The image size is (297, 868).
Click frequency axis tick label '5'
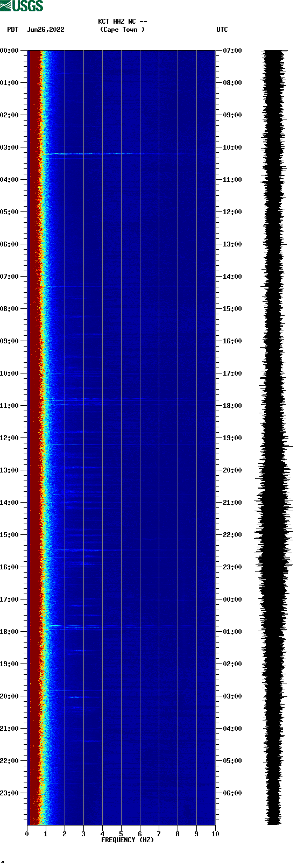pyautogui.click(x=121, y=834)
